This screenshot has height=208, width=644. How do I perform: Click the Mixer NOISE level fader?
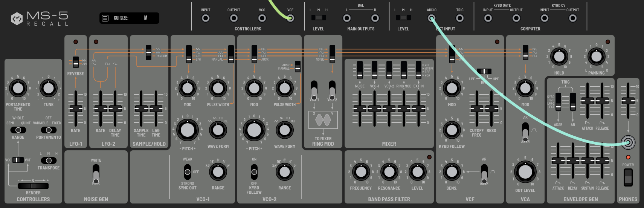click(x=360, y=109)
